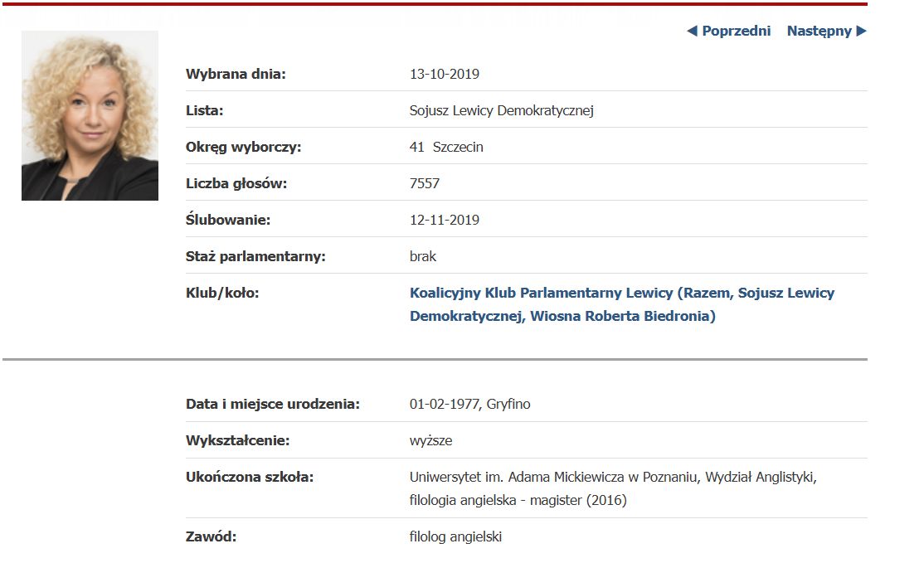Click the deputy's portrait photo
924x563 pixels.
click(90, 115)
